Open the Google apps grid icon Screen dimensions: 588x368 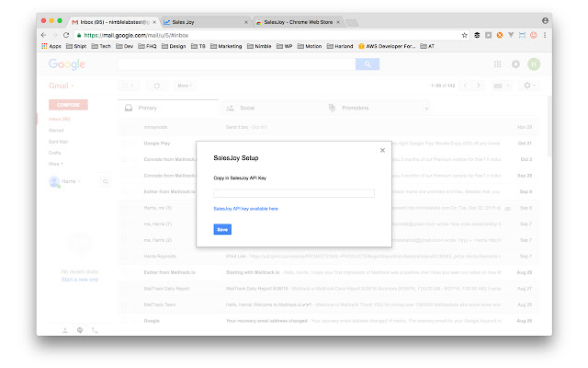pos(498,64)
